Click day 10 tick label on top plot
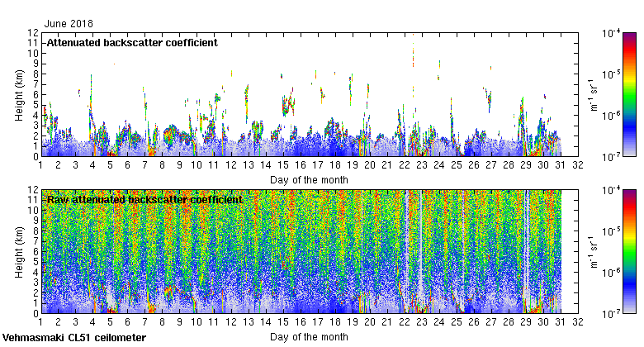644x347 pixels. (x=197, y=165)
